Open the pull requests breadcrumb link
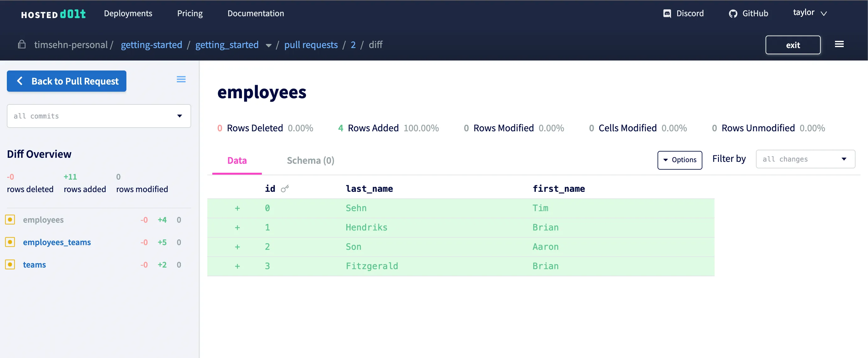The width and height of the screenshot is (868, 358). pyautogui.click(x=311, y=45)
